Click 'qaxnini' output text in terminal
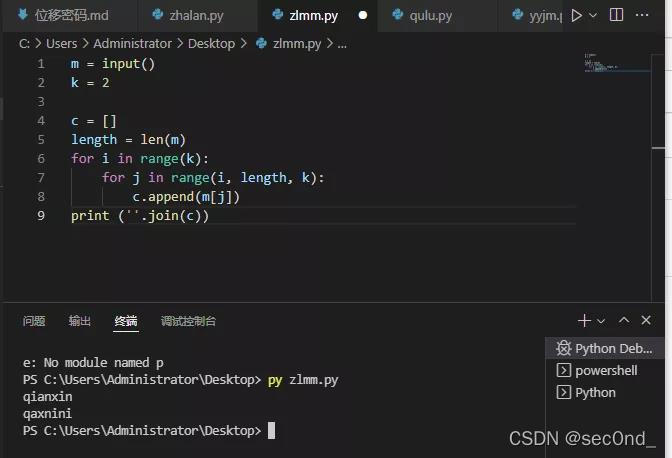672x458 pixels. click(48, 414)
